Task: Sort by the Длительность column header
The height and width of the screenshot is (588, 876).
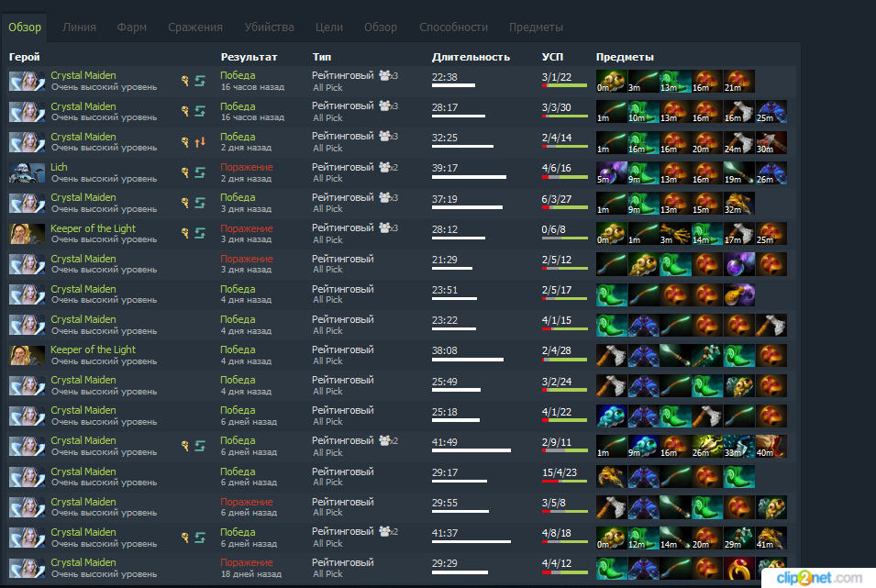Action: [x=471, y=57]
